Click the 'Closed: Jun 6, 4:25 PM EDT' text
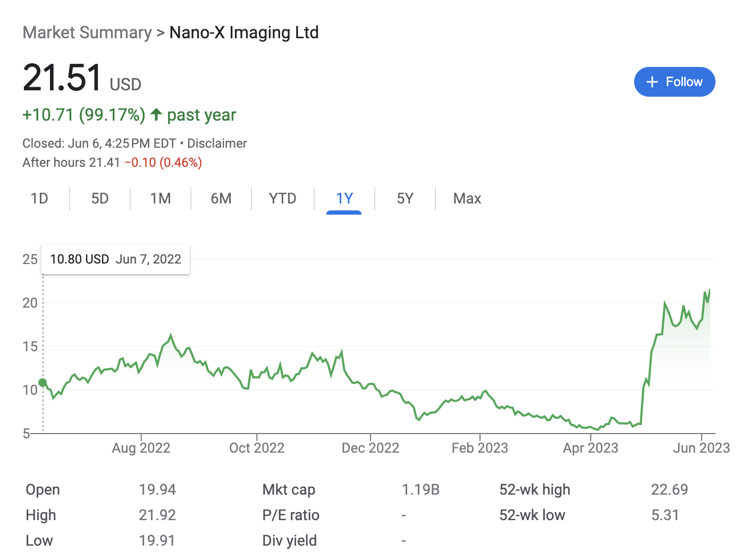This screenshot has width=741, height=560. pos(99,143)
